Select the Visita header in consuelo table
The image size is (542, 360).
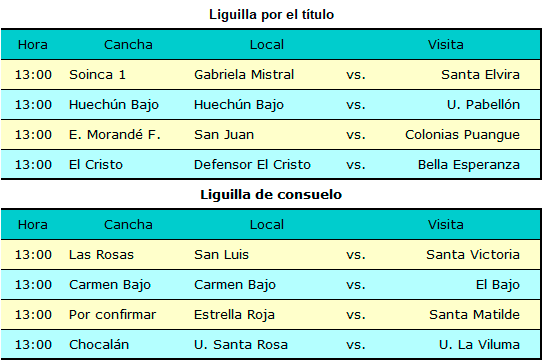(446, 225)
